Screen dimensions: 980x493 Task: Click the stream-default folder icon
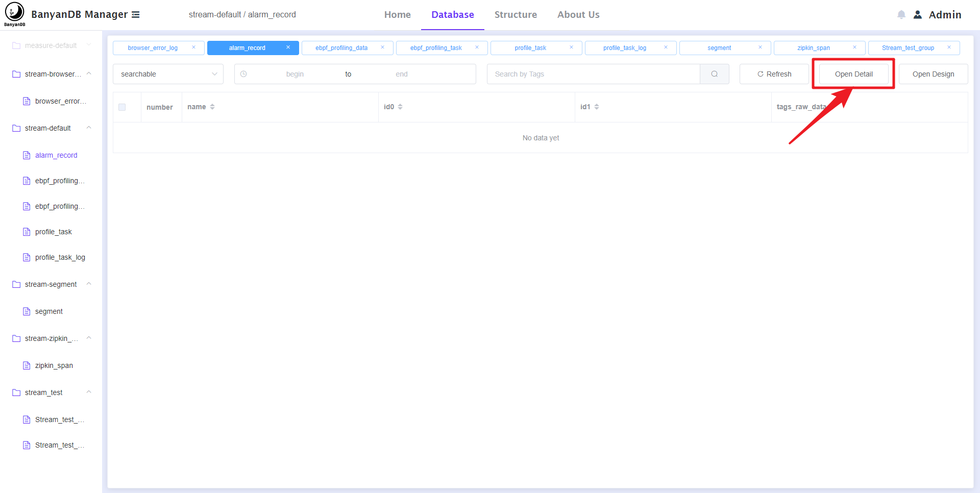click(16, 128)
